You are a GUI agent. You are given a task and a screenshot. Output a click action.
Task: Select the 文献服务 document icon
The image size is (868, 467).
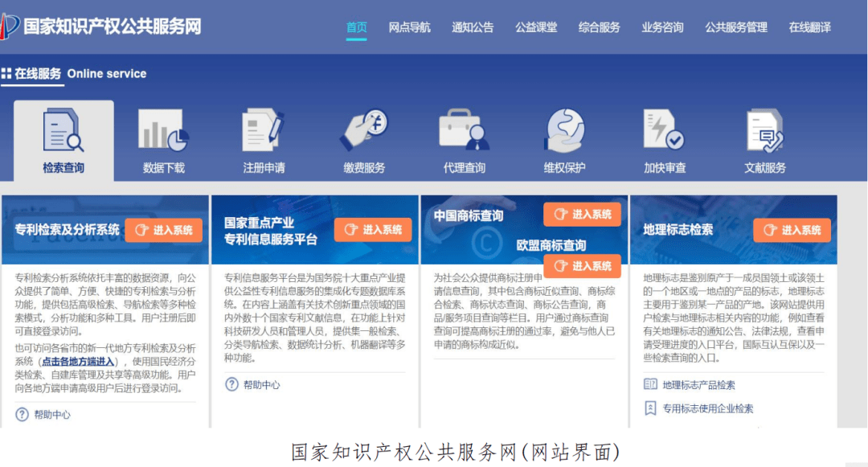[764, 130]
